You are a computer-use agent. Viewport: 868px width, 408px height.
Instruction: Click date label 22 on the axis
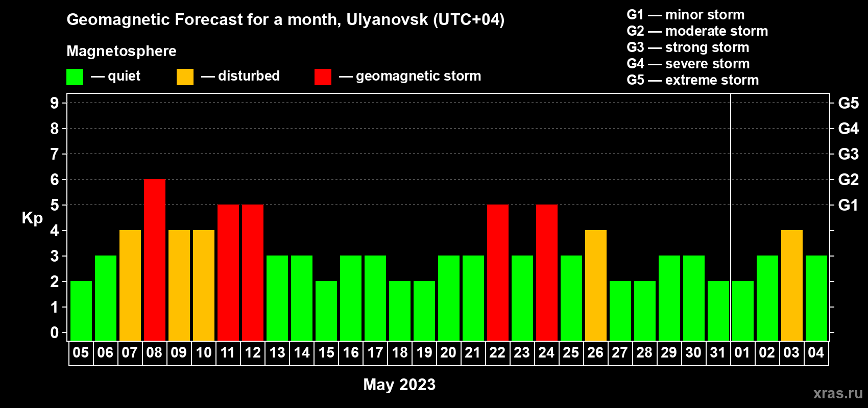click(497, 353)
